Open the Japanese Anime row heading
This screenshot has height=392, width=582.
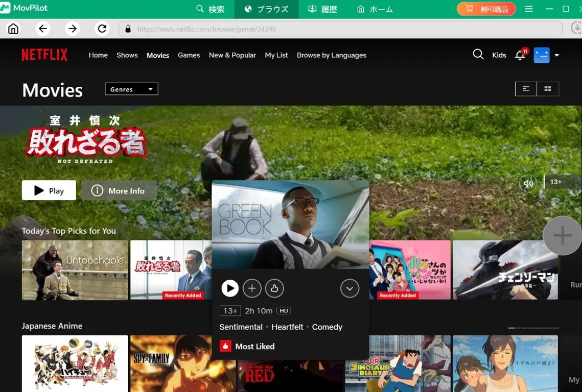52,326
